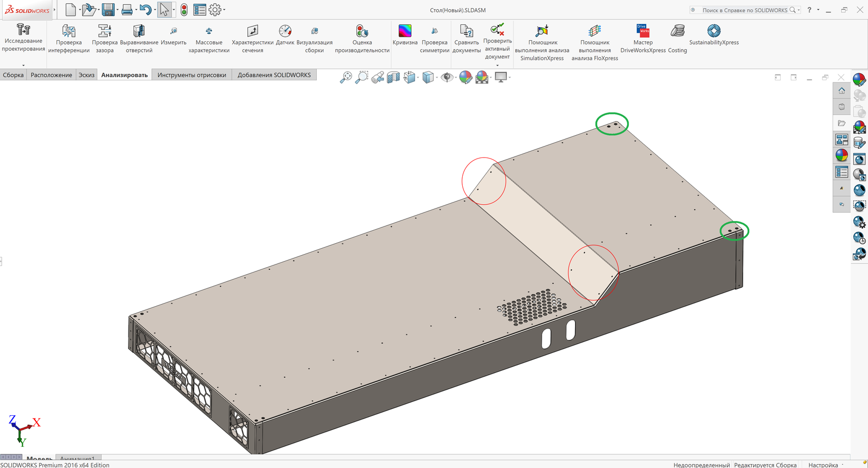This screenshot has height=468, width=868.
Task: Open dropdown arrow next to Undo
Action: pyautogui.click(x=154, y=10)
